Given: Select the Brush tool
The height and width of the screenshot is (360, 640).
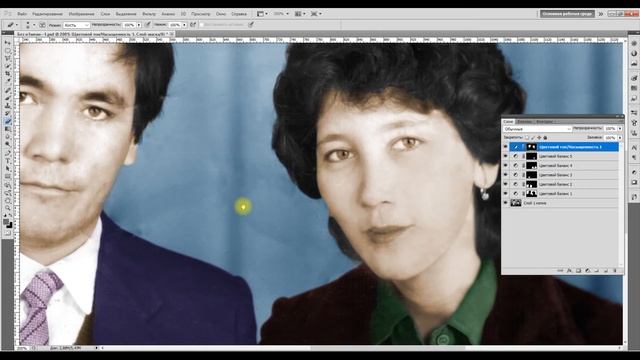Looking at the screenshot, I should [8, 98].
